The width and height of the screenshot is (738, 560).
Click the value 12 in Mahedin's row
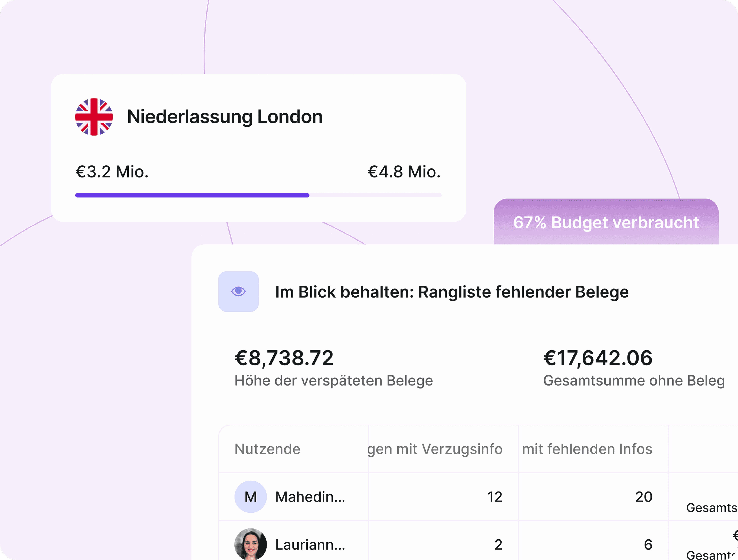(495, 497)
